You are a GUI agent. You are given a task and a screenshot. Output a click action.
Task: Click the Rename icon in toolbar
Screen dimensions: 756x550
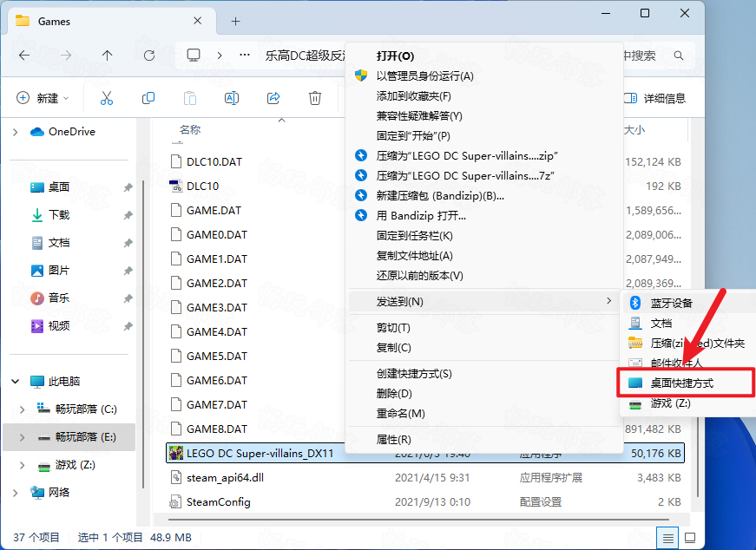(x=232, y=98)
